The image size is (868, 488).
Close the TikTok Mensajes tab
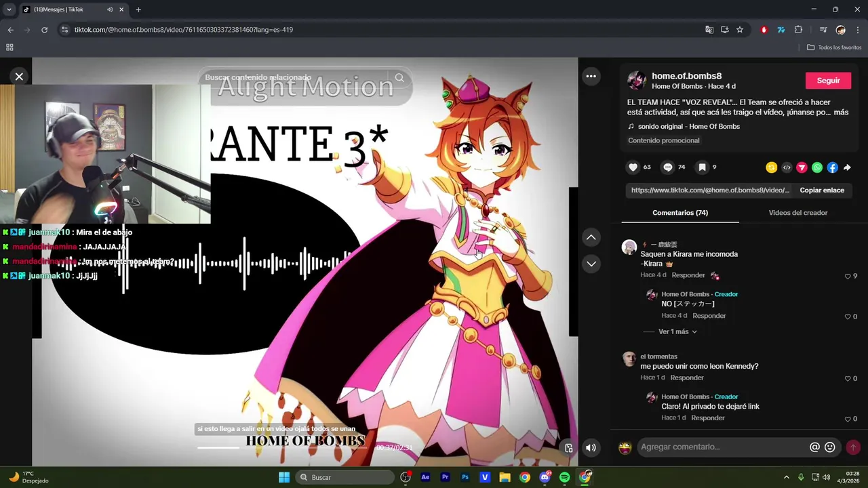(x=121, y=9)
